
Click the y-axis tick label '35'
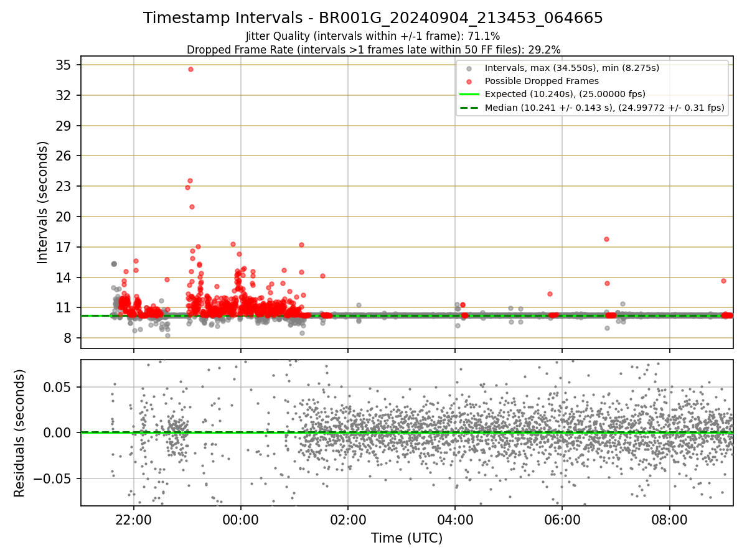(63, 65)
